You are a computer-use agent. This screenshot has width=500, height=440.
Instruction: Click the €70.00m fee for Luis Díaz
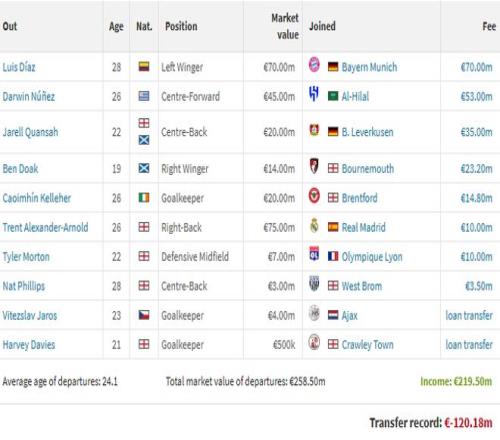[x=476, y=67]
